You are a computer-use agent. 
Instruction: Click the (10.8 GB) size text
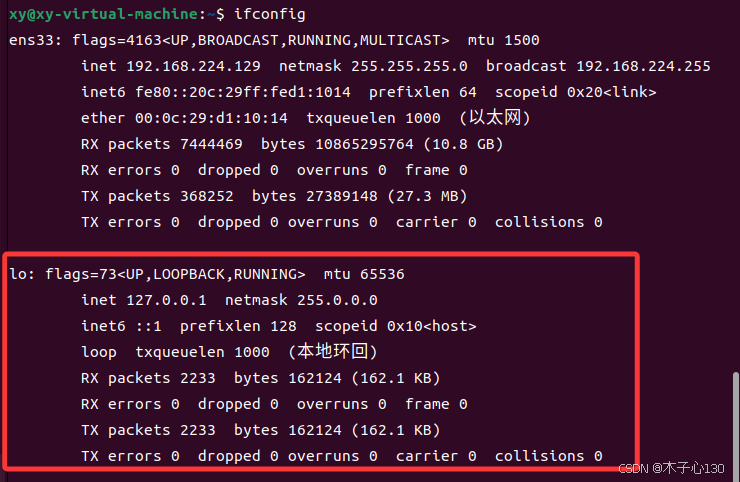coord(463,144)
